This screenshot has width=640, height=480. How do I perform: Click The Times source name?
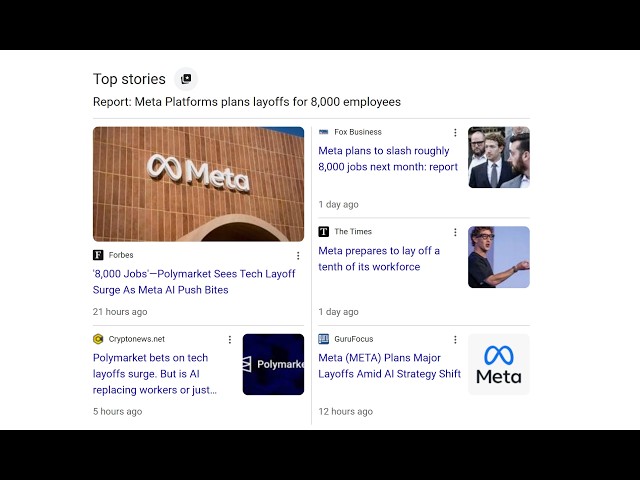(x=353, y=231)
